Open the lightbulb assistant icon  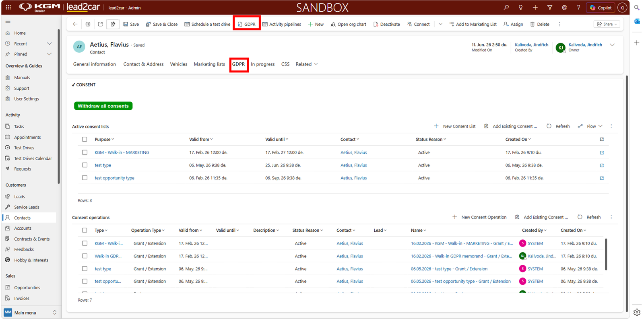click(520, 7)
